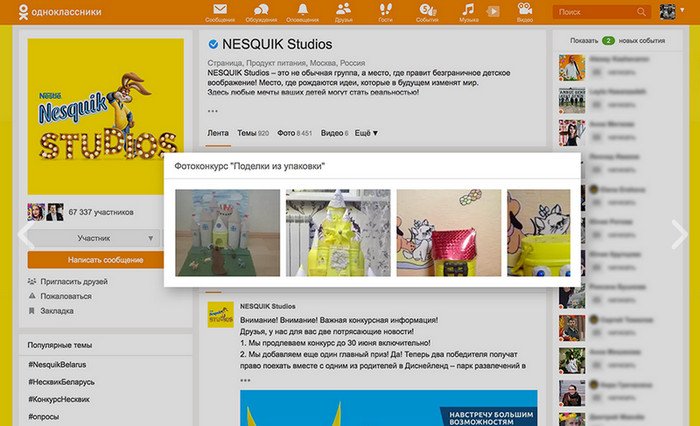Expand the profile menu arrow in top bar
The image size is (700, 426).
682,10
